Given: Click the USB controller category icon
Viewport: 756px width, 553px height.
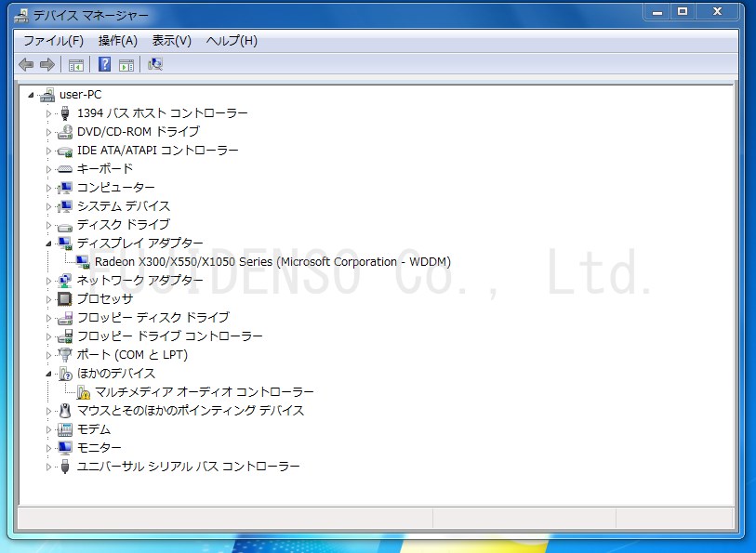Looking at the screenshot, I should point(65,467).
